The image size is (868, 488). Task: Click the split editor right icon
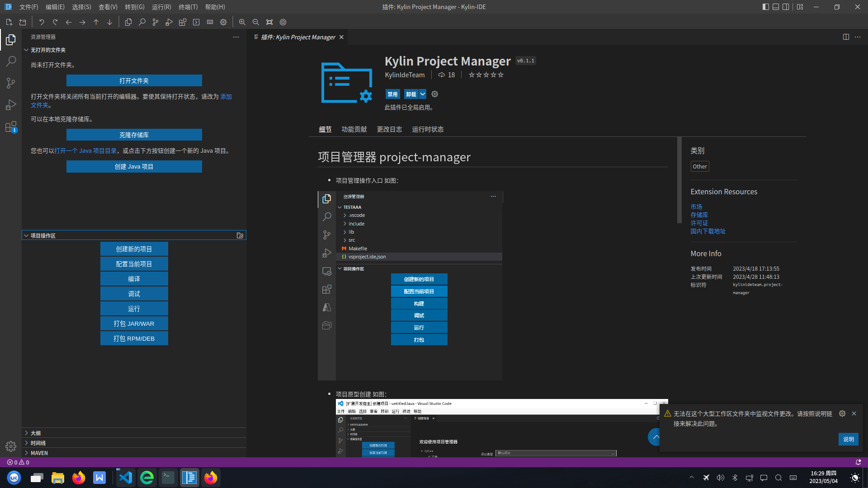[846, 37]
